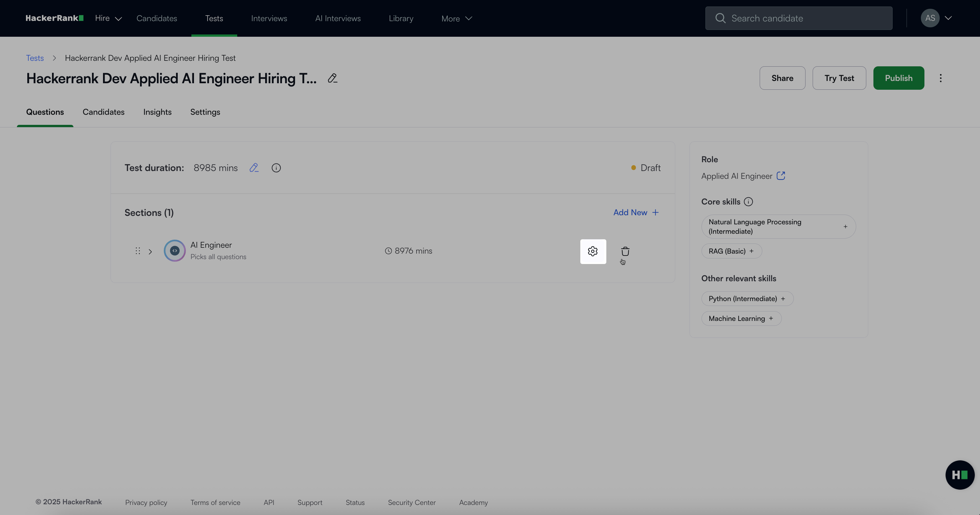Switch to the Insights tab

coord(157,112)
